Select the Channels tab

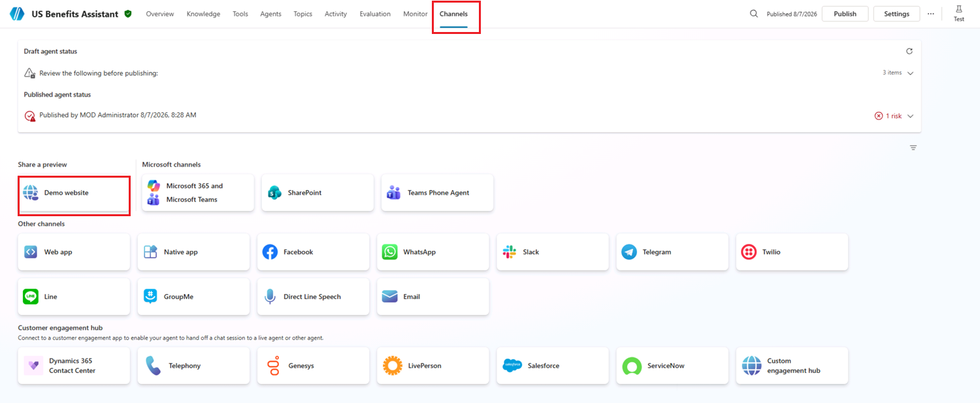point(453,14)
